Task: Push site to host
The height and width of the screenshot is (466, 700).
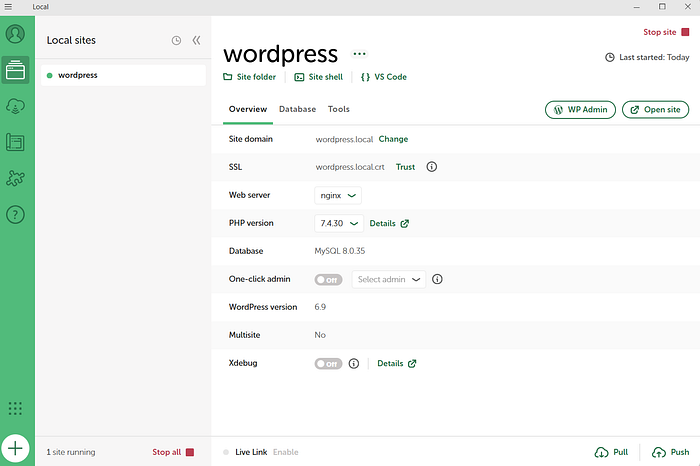Action: 671,452
